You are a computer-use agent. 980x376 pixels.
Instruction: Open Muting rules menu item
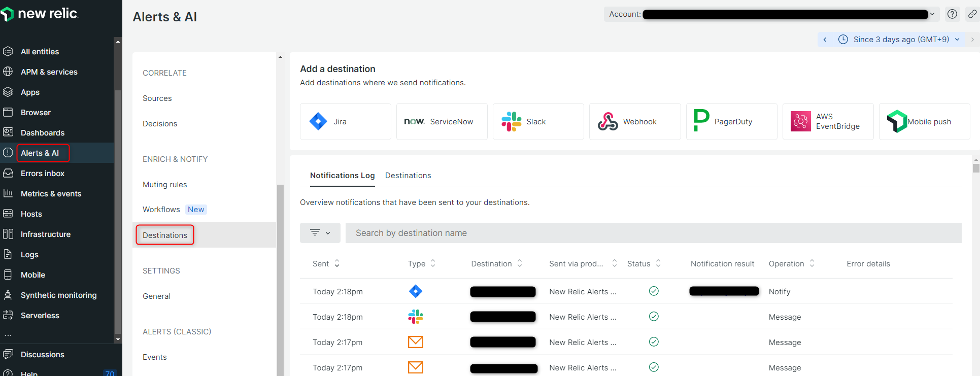165,185
